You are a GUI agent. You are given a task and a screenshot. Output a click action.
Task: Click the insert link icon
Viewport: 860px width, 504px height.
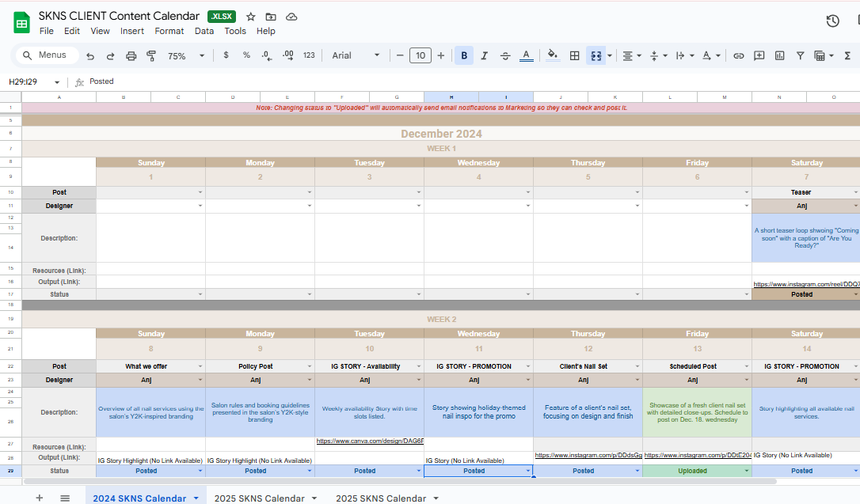pos(738,55)
